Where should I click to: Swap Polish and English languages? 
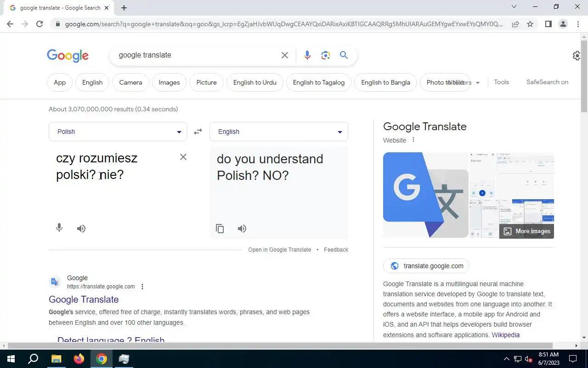pos(198,132)
